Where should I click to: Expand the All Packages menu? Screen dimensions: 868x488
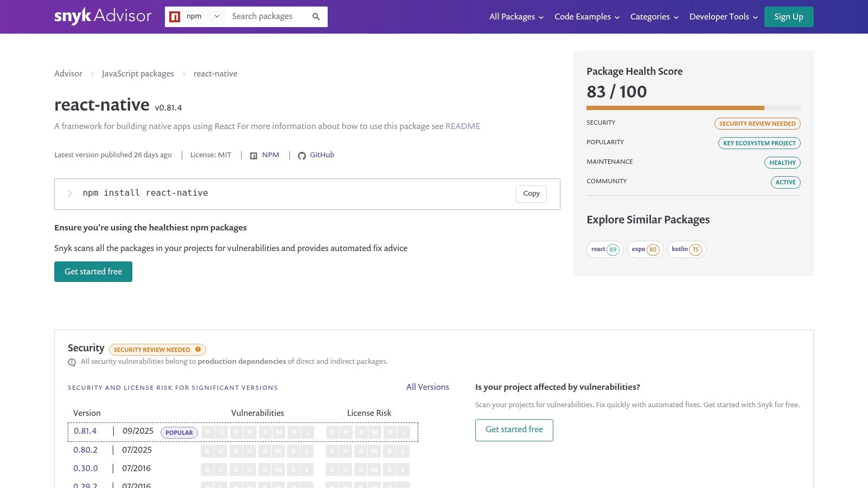click(516, 17)
